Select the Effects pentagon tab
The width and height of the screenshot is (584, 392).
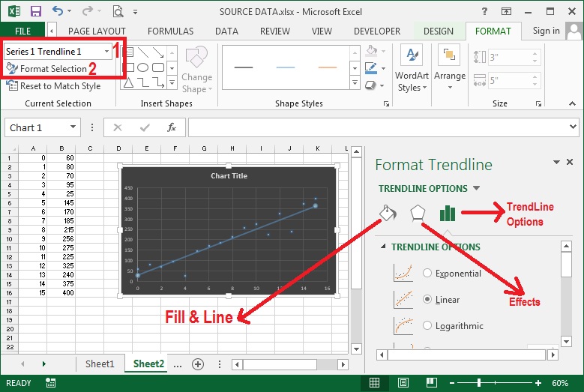418,214
